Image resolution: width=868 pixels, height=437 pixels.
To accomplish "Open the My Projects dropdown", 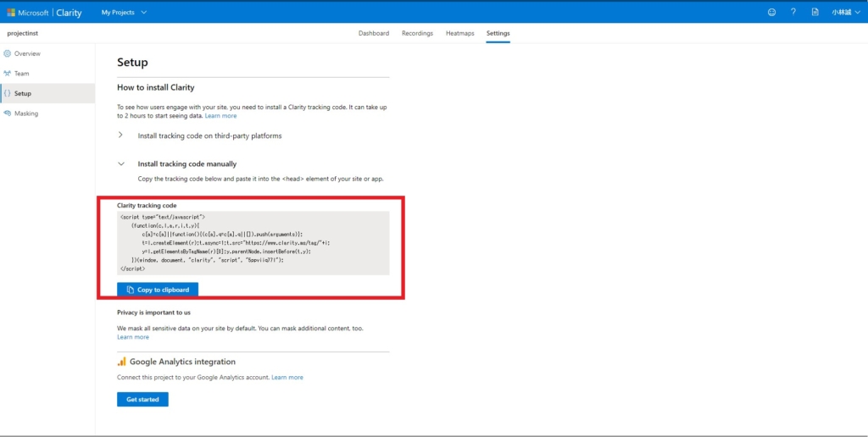I will tap(124, 12).
